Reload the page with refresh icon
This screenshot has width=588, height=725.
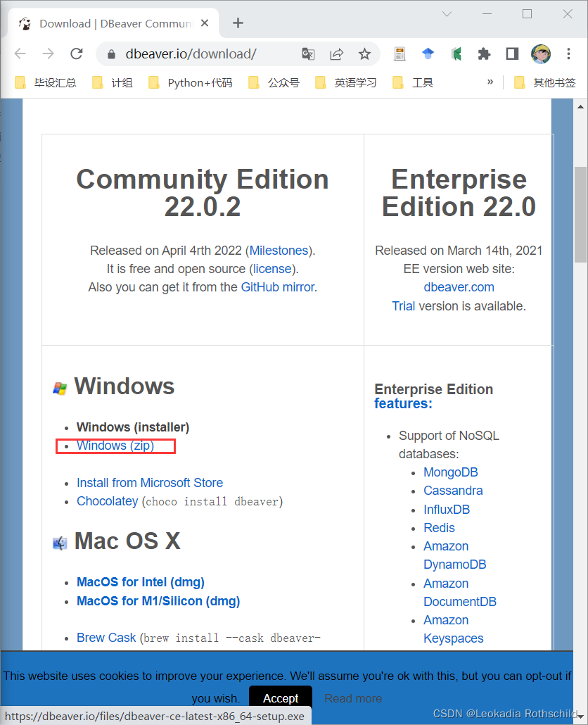tap(77, 53)
